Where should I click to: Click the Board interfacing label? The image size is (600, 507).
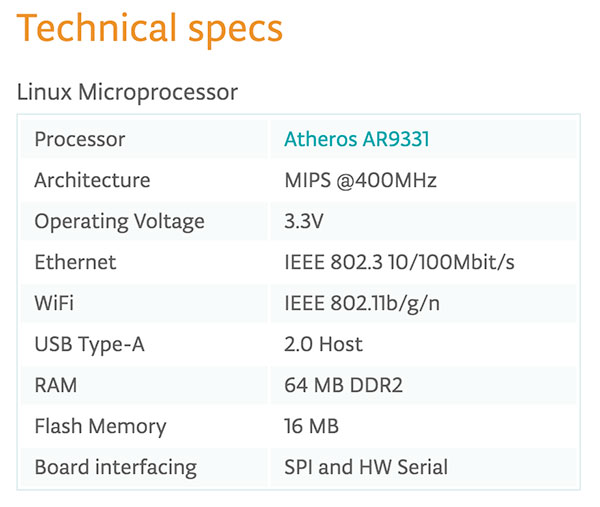tap(115, 467)
